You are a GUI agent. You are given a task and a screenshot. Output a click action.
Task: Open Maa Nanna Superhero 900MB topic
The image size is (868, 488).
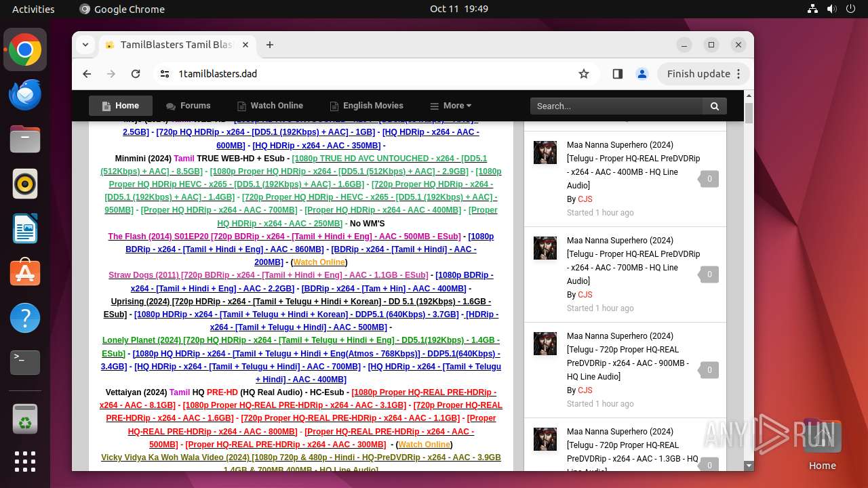[628, 356]
